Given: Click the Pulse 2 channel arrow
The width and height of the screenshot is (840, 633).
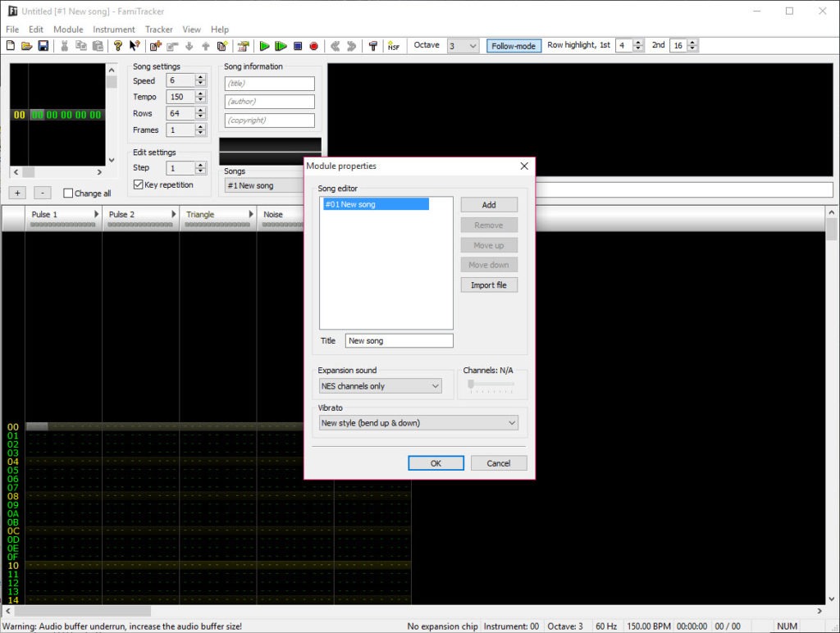Looking at the screenshot, I should (x=174, y=214).
